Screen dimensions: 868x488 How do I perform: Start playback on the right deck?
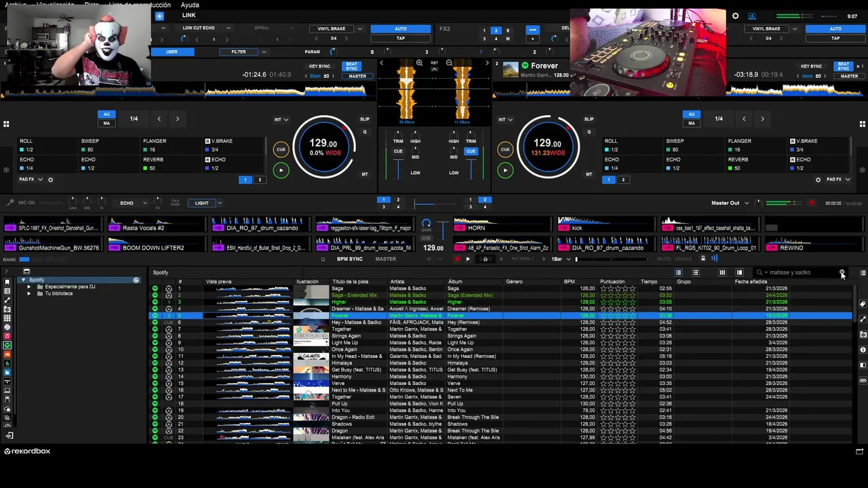tap(505, 170)
